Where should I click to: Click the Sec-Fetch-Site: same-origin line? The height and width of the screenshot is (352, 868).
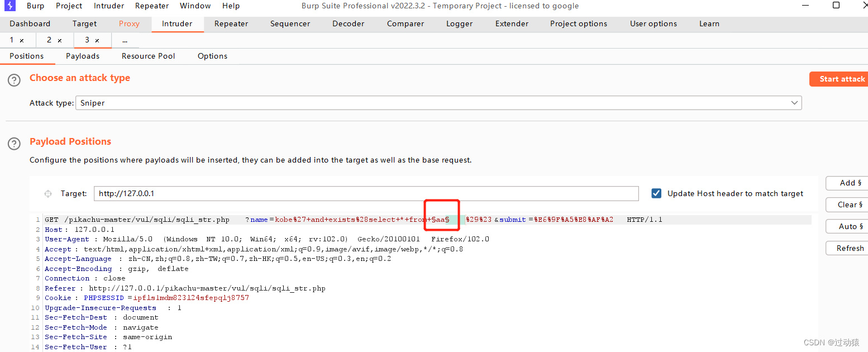click(108, 337)
